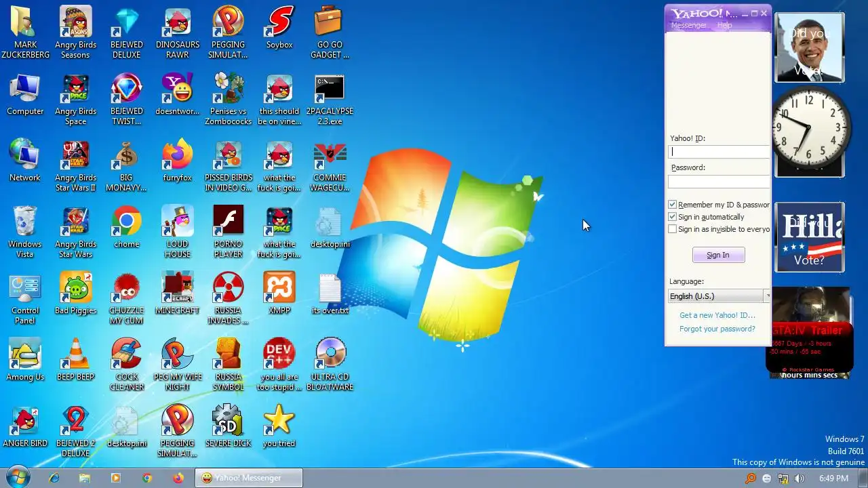Open the volume speaker tray icon
The width and height of the screenshot is (868, 488).
(x=800, y=479)
